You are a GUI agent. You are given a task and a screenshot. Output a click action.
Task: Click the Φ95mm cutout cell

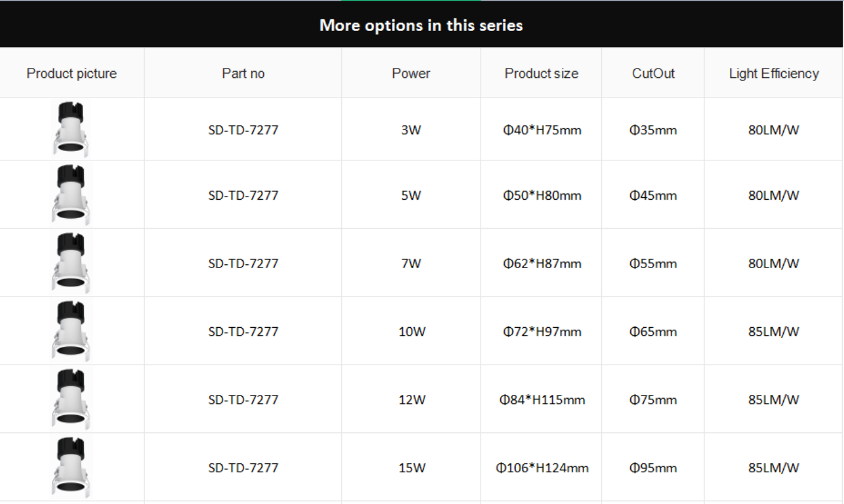click(x=653, y=468)
